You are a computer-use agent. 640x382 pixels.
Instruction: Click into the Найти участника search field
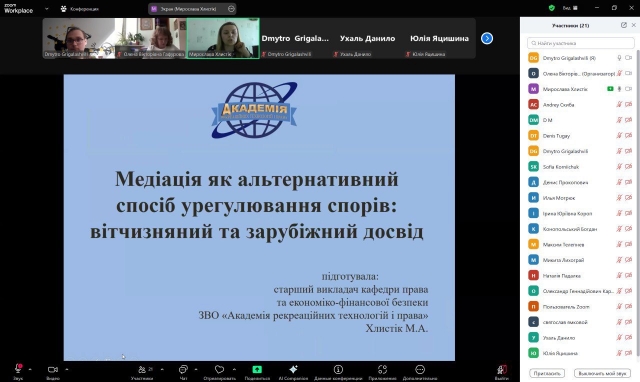581,43
